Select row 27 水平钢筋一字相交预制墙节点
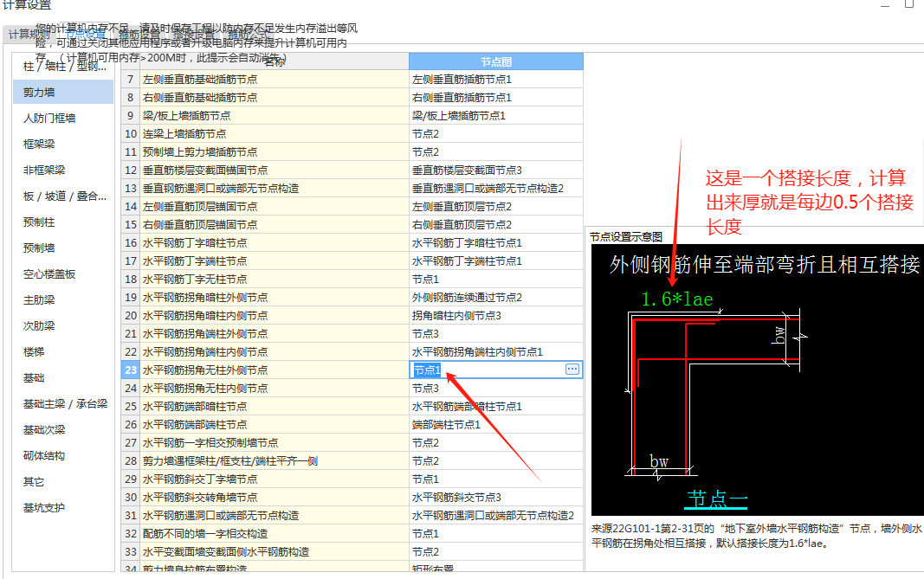 (274, 443)
